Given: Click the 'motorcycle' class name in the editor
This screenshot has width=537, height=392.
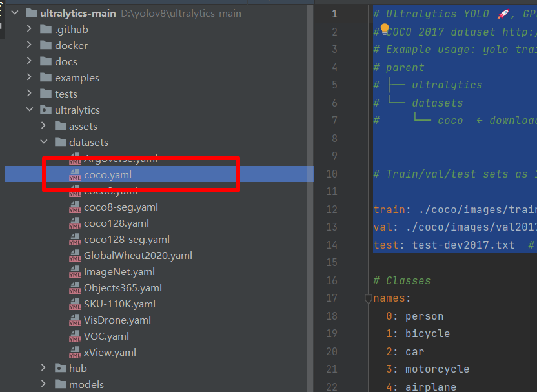Looking at the screenshot, I should 438,369.
